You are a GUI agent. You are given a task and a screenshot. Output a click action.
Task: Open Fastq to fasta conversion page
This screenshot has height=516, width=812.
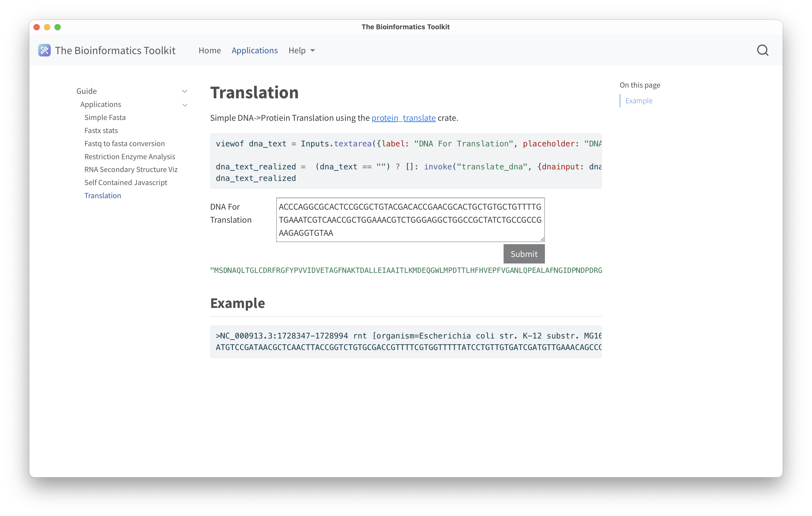pos(125,144)
